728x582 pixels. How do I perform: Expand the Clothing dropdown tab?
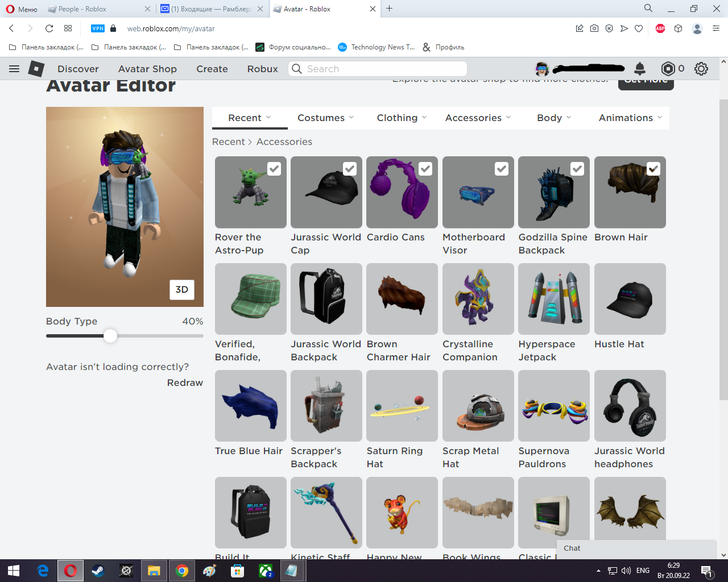[x=402, y=118]
